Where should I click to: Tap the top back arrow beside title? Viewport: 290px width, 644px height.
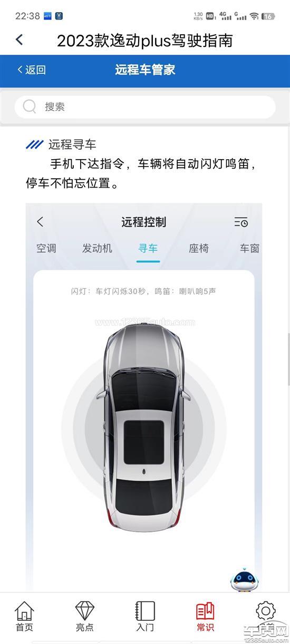pyautogui.click(x=20, y=40)
